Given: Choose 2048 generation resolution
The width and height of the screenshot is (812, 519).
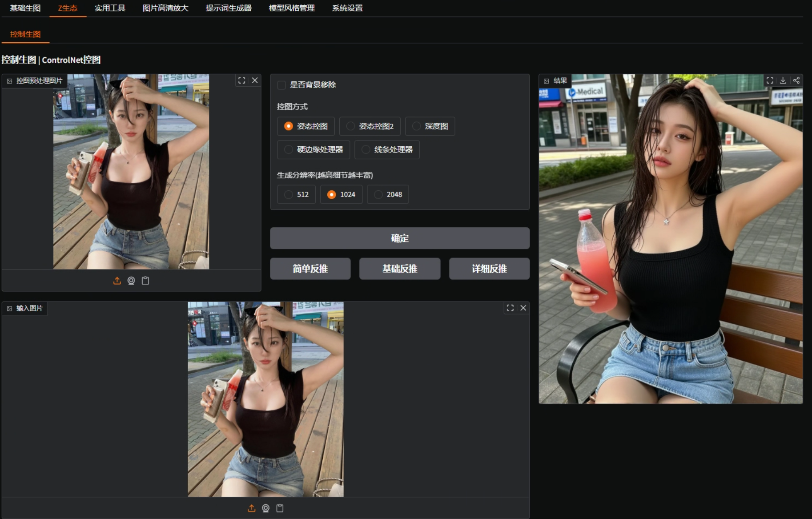Looking at the screenshot, I should click(x=388, y=194).
